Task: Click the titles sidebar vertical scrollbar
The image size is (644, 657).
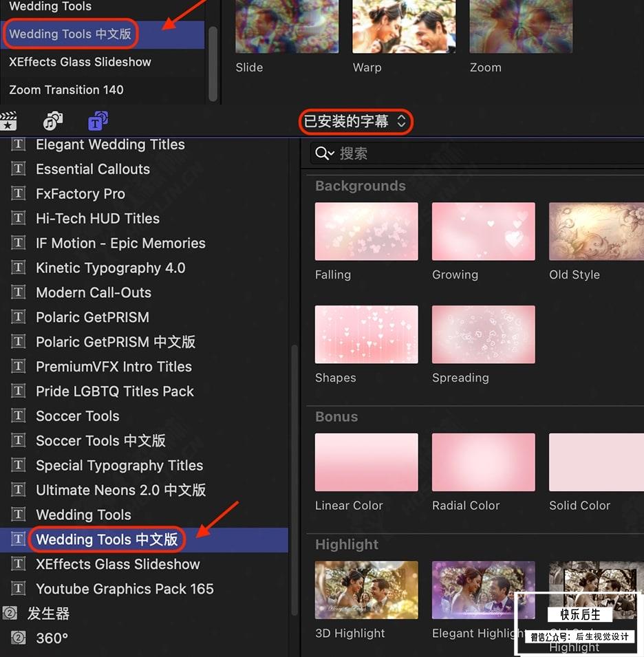Action: pos(294,480)
